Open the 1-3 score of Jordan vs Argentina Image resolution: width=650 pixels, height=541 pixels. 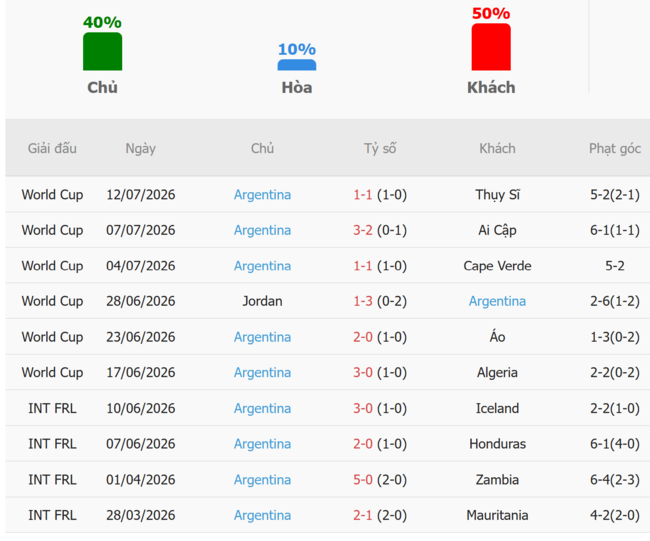click(363, 301)
